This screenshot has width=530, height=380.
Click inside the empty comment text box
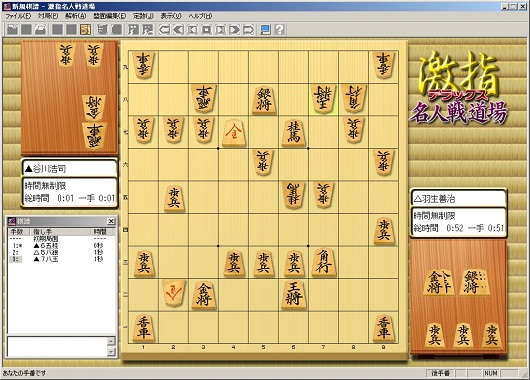click(57, 347)
